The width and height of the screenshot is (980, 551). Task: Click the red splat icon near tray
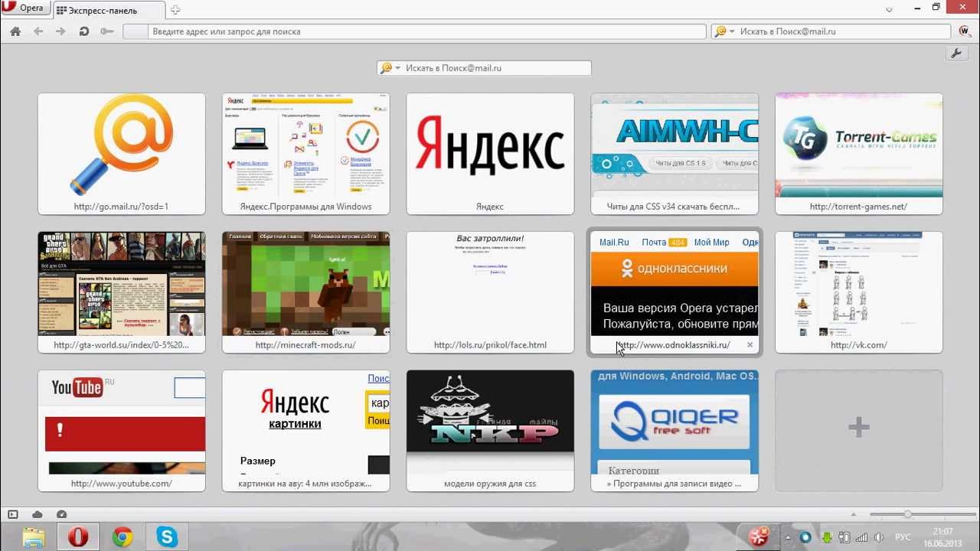pos(759,536)
